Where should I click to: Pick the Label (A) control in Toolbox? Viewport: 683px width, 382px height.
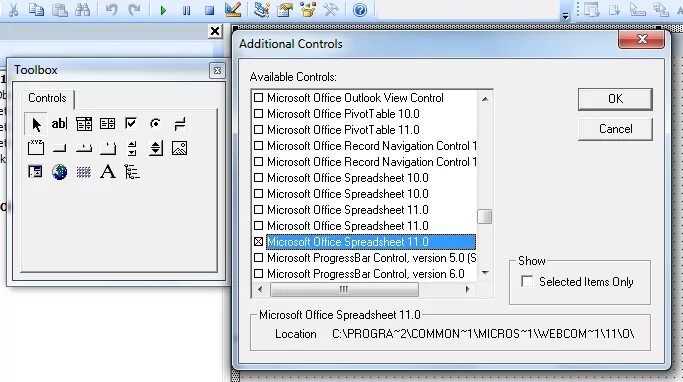click(108, 172)
